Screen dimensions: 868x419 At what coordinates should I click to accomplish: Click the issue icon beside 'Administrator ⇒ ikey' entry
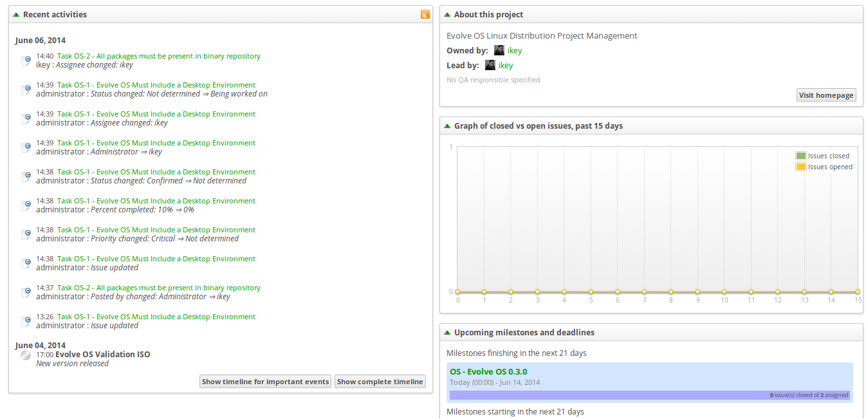tap(26, 147)
